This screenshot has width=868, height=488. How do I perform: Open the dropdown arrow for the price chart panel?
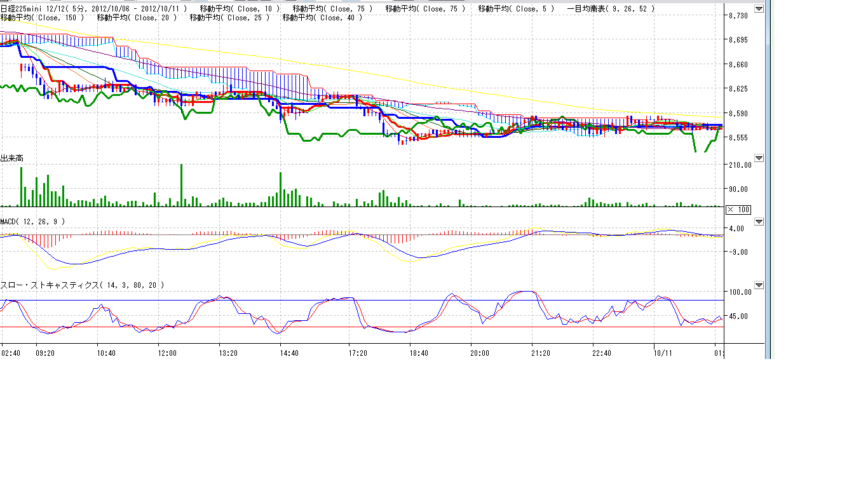tap(758, 9)
